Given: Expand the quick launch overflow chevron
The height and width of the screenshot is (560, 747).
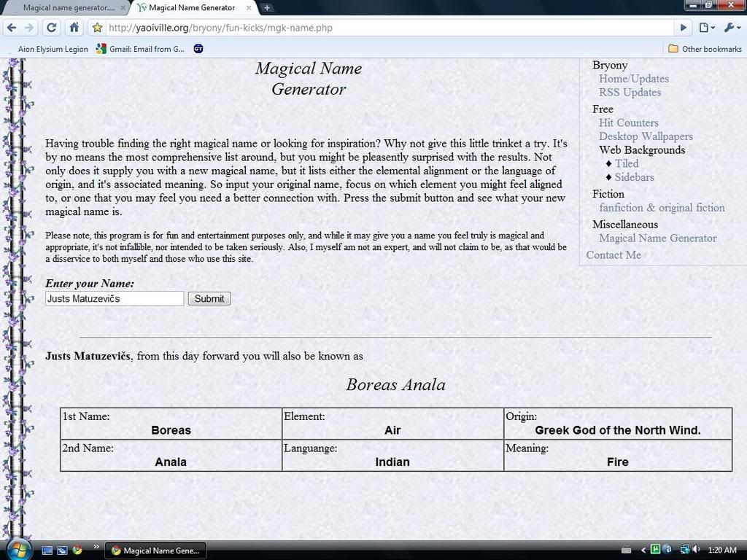Looking at the screenshot, I should [96, 547].
